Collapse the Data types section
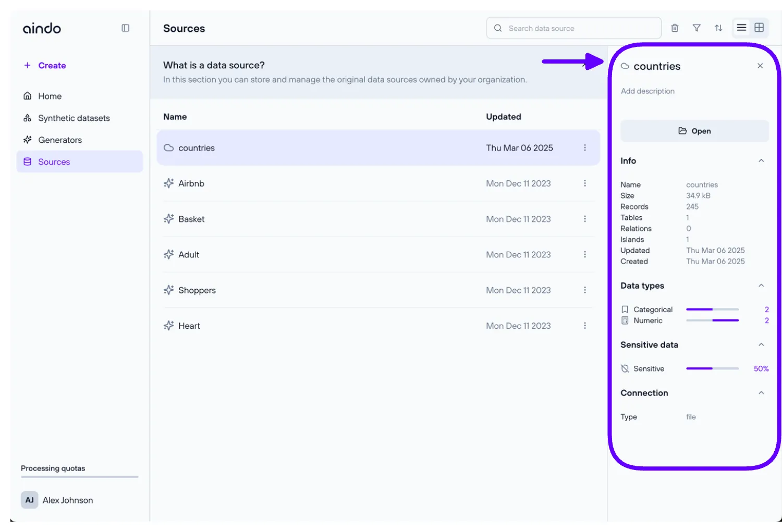Screen dimensions: 782x532 pyautogui.click(x=761, y=286)
